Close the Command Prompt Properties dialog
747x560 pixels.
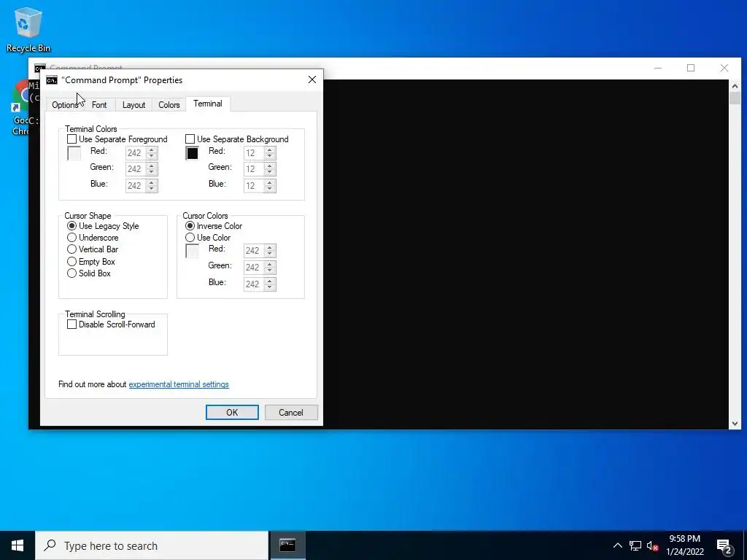[x=312, y=79]
